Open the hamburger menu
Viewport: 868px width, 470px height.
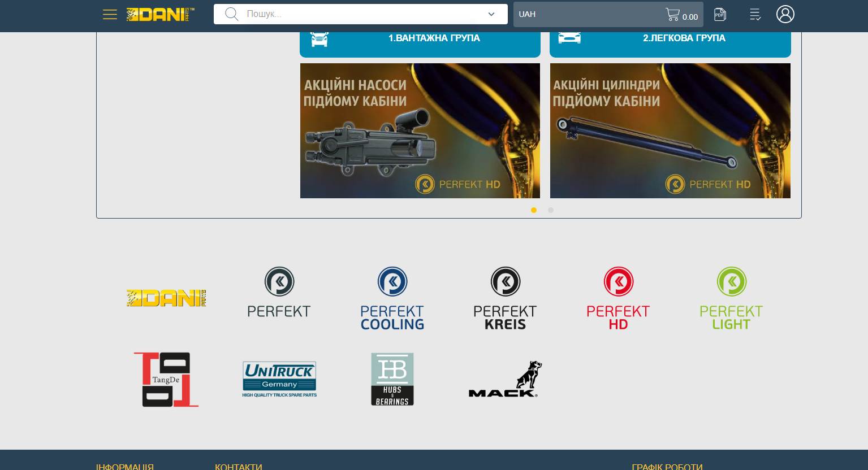[110, 14]
